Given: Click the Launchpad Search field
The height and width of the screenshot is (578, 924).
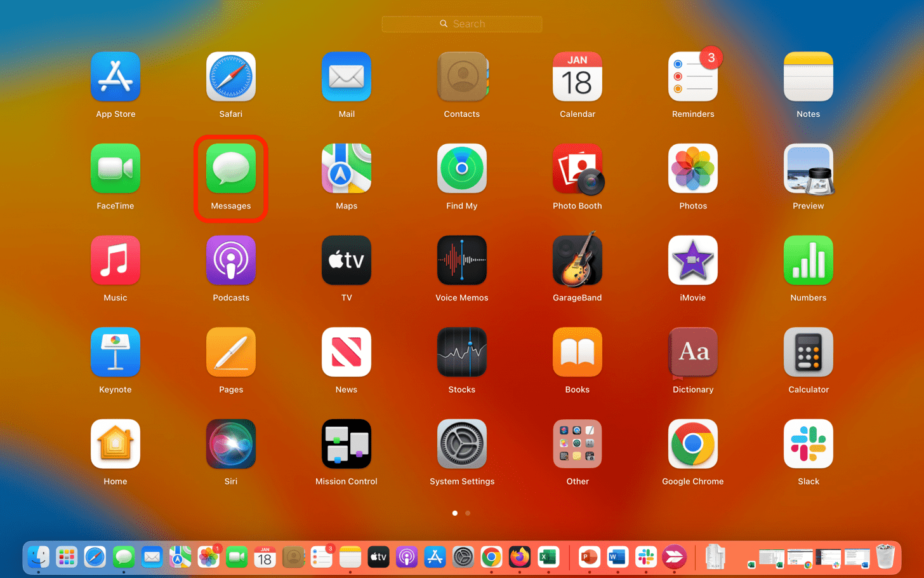Looking at the screenshot, I should (x=462, y=24).
